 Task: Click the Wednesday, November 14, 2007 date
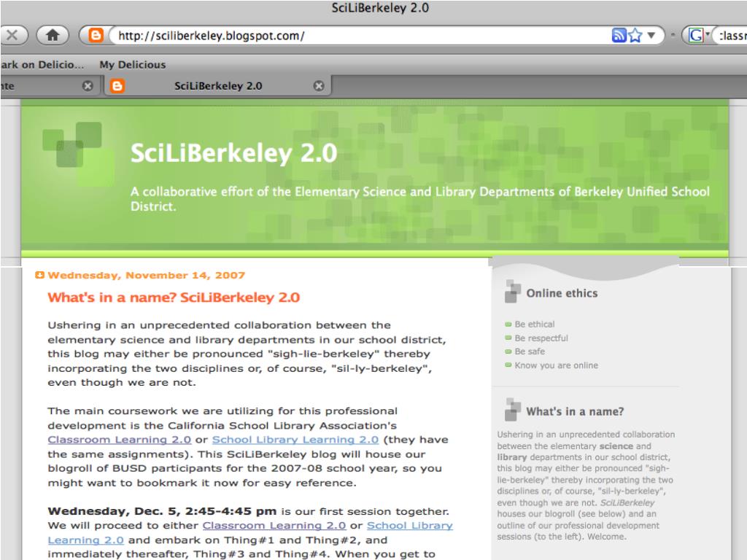[146, 275]
